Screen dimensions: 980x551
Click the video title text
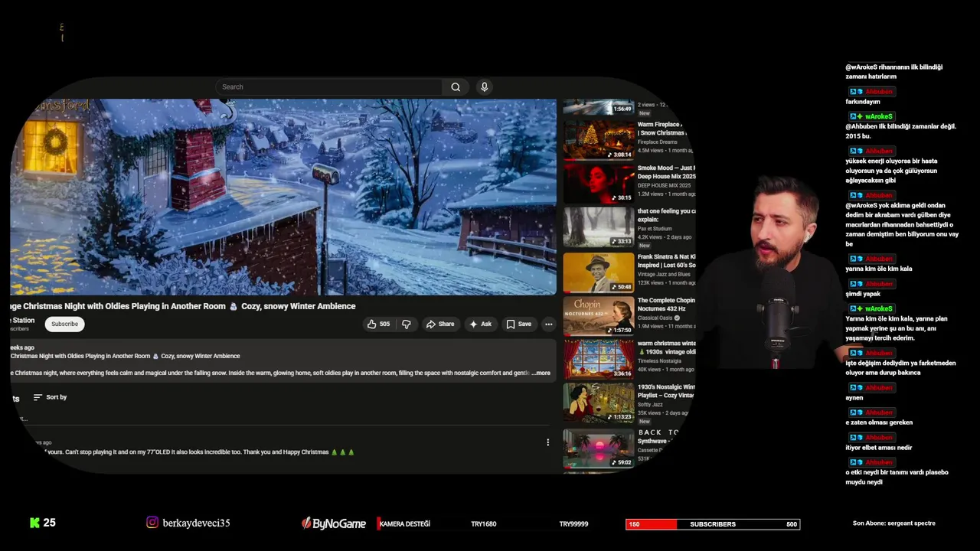pyautogui.click(x=182, y=306)
